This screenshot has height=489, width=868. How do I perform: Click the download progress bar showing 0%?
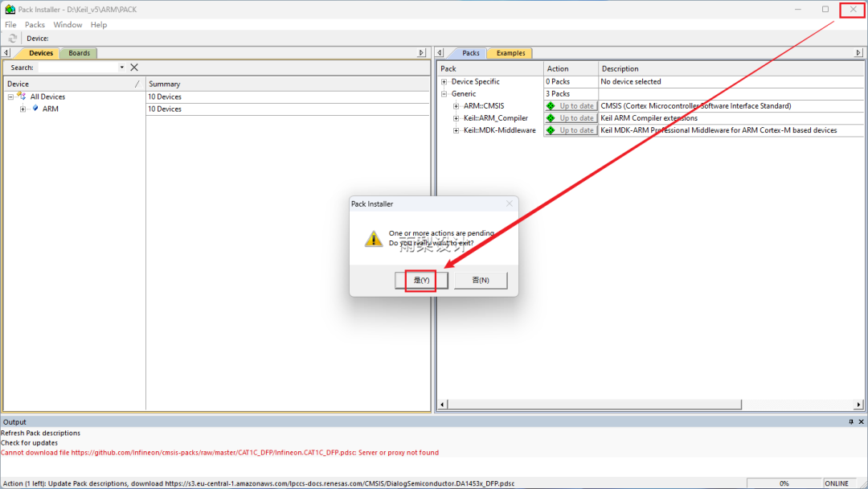[x=785, y=483]
